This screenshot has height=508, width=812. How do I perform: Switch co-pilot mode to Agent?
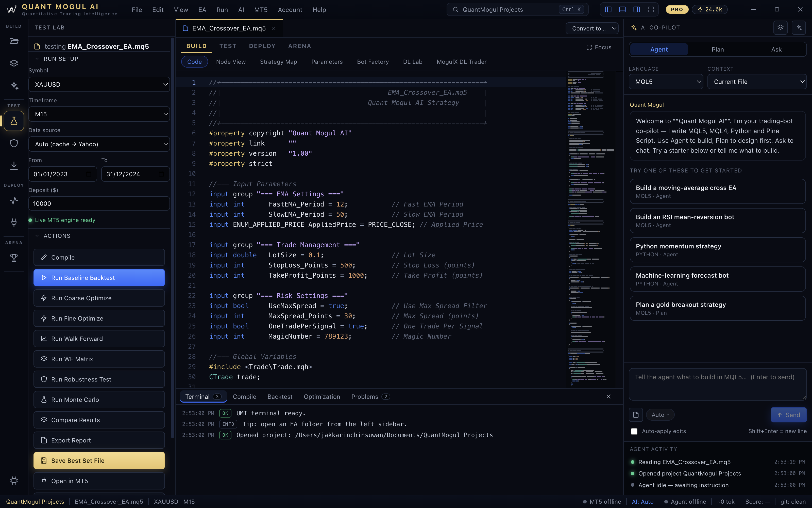click(659, 49)
